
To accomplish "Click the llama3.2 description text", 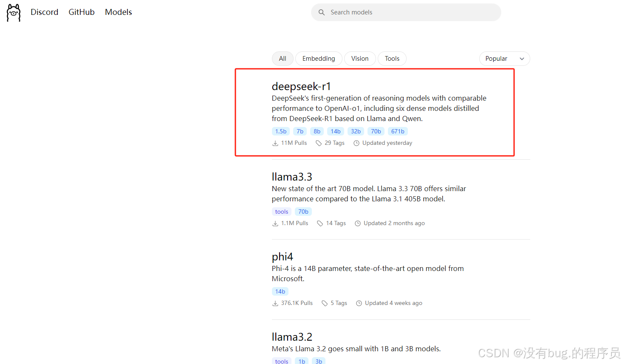I will [x=356, y=349].
